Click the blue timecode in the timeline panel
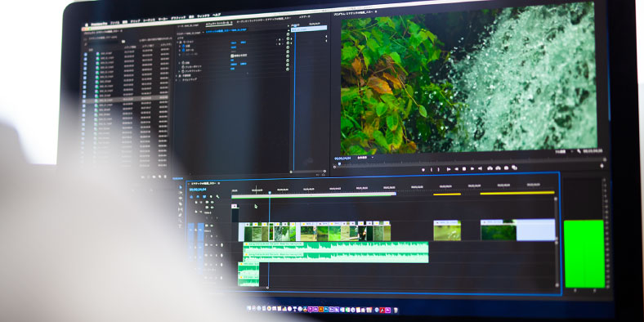The width and height of the screenshot is (644, 322). (198, 190)
